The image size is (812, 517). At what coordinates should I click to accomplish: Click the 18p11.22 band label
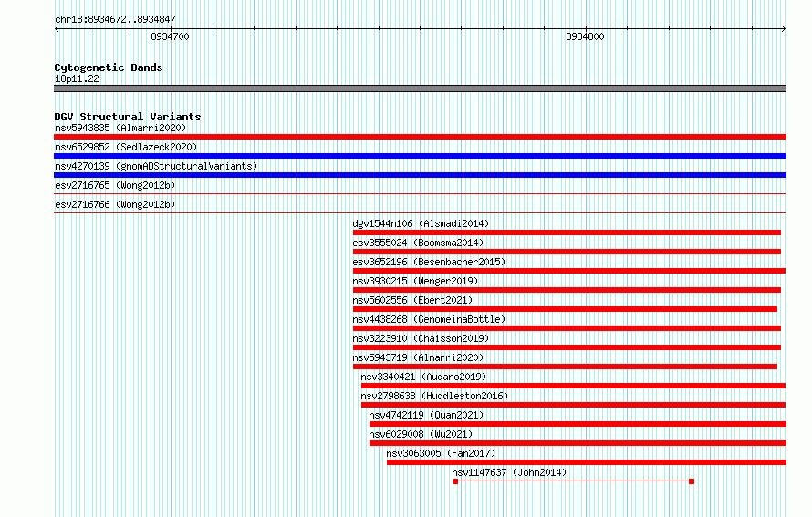pyautogui.click(x=77, y=78)
